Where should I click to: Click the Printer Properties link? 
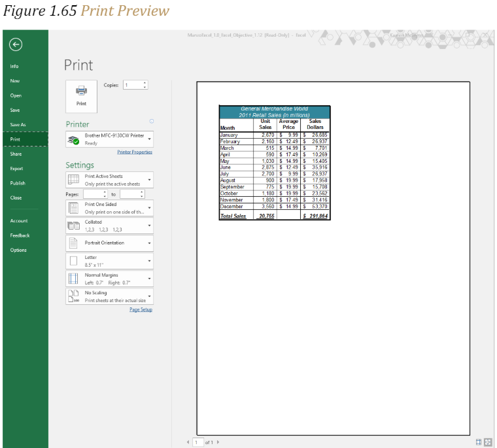[135, 152]
